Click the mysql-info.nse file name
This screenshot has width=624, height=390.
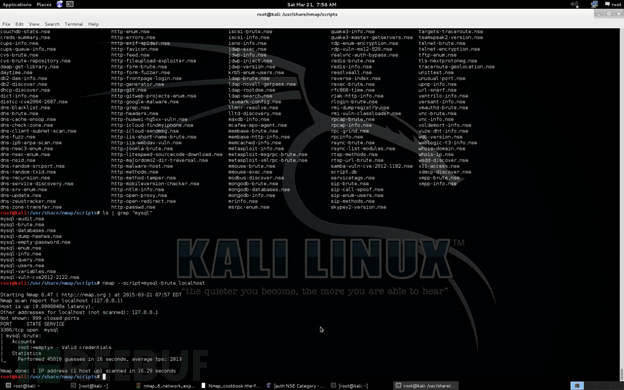click(x=21, y=254)
